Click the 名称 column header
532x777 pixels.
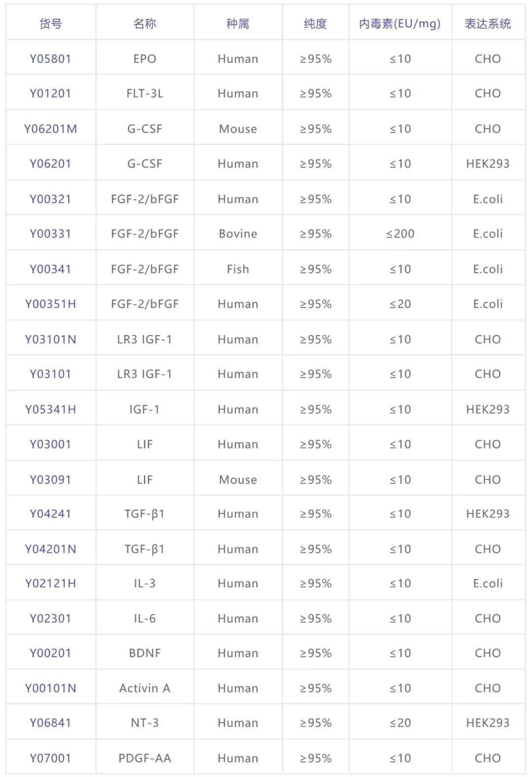pyautogui.click(x=145, y=24)
